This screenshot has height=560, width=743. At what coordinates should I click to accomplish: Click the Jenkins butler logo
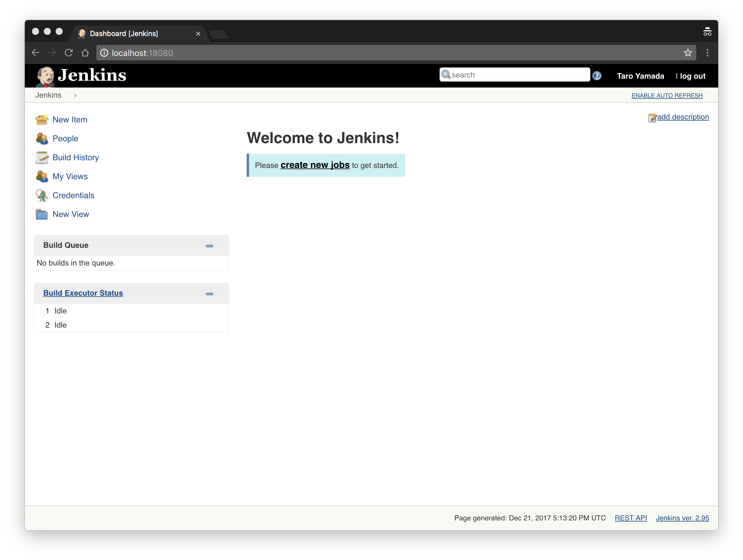tap(45, 76)
